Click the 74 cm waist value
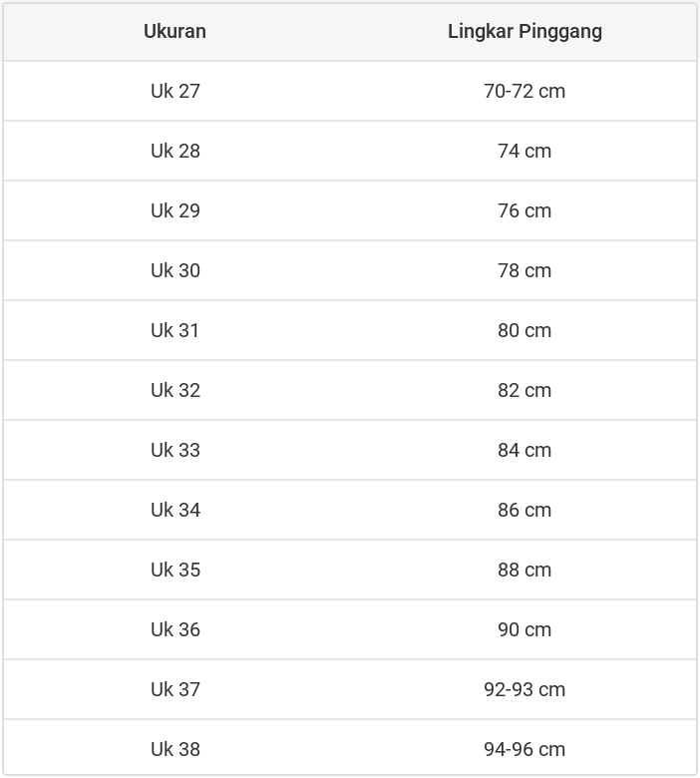Viewport: 700px width, 778px height. (525, 151)
